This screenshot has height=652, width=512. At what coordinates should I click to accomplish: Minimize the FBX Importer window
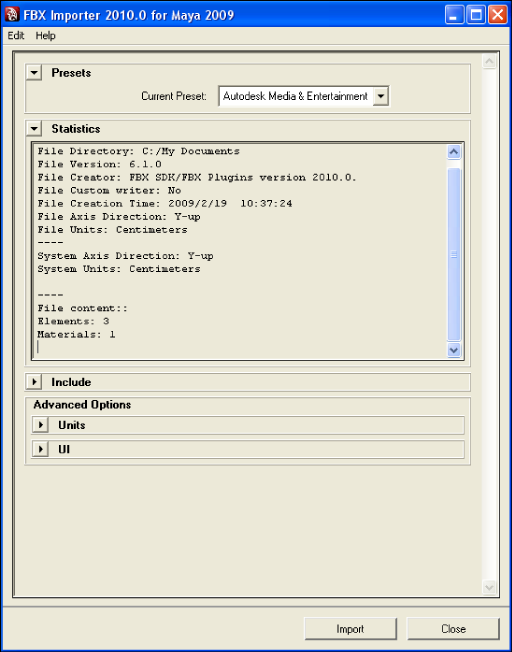(x=455, y=15)
